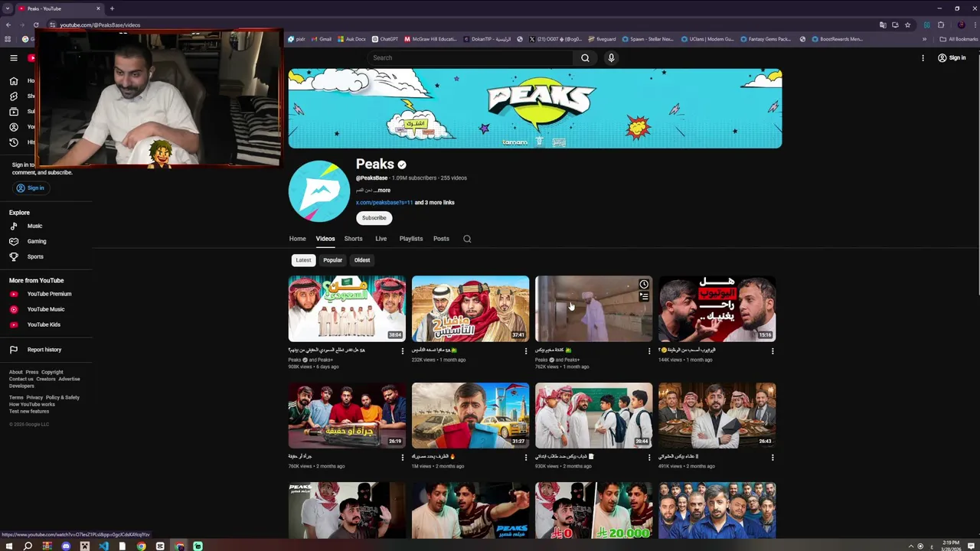Open Windows Start menu on taskbar

(8, 546)
